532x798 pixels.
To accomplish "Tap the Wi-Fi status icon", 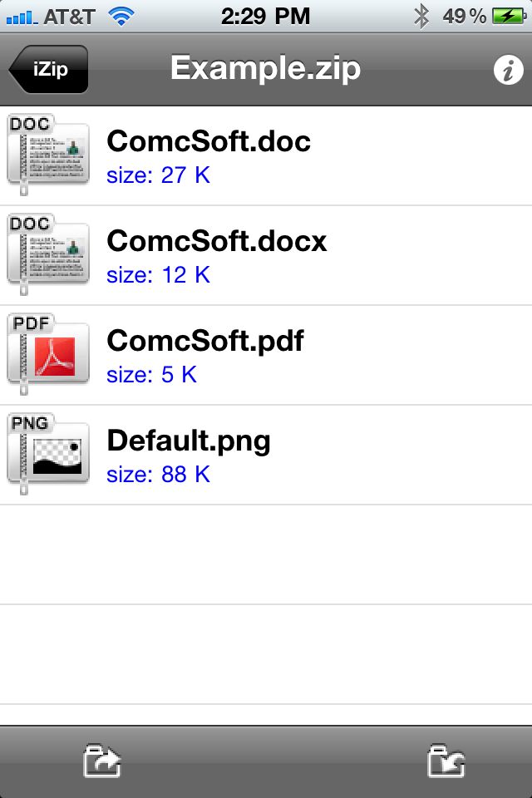I will (x=121, y=17).
